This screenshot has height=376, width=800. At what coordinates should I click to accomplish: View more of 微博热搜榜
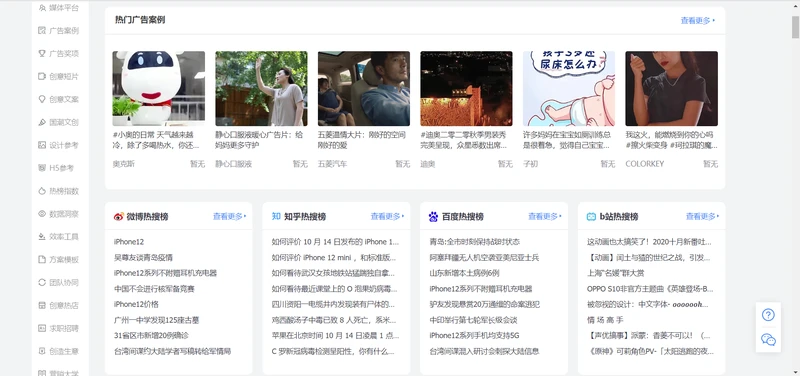pyautogui.click(x=230, y=216)
